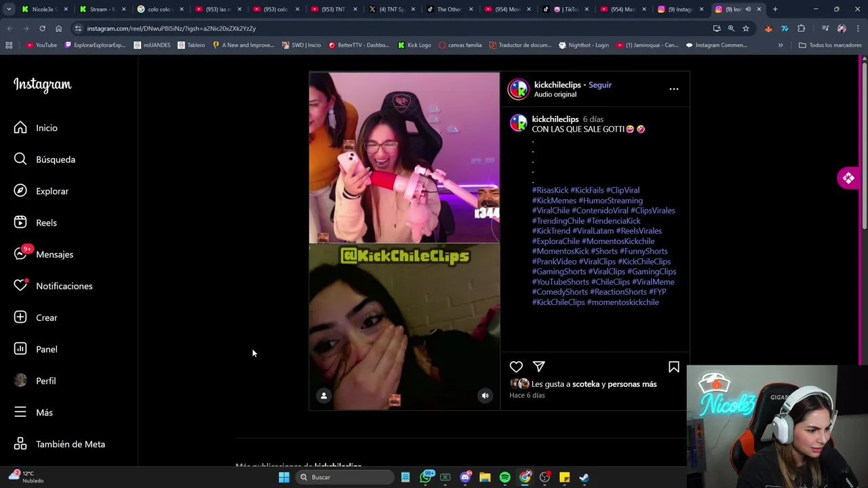868x488 pixels.
Task: Open the #RisasKick hashtag
Action: click(550, 190)
